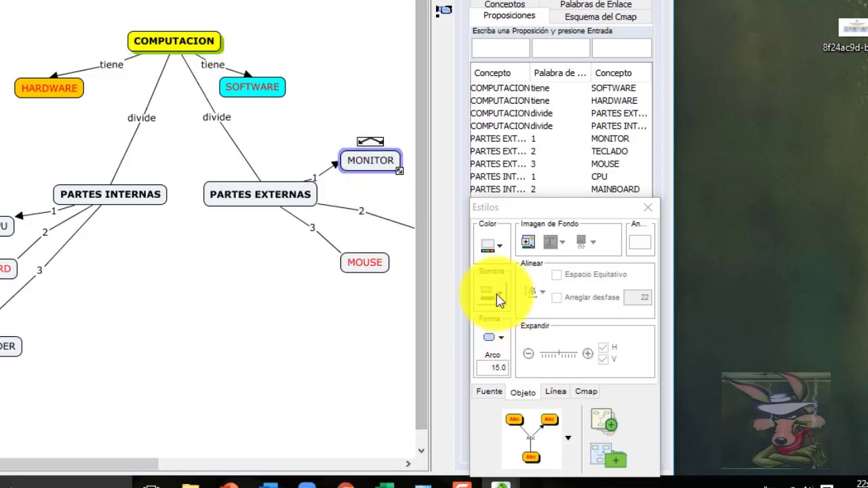Click the save style to folder icon
This screenshot has width=868, height=488.
(608, 455)
